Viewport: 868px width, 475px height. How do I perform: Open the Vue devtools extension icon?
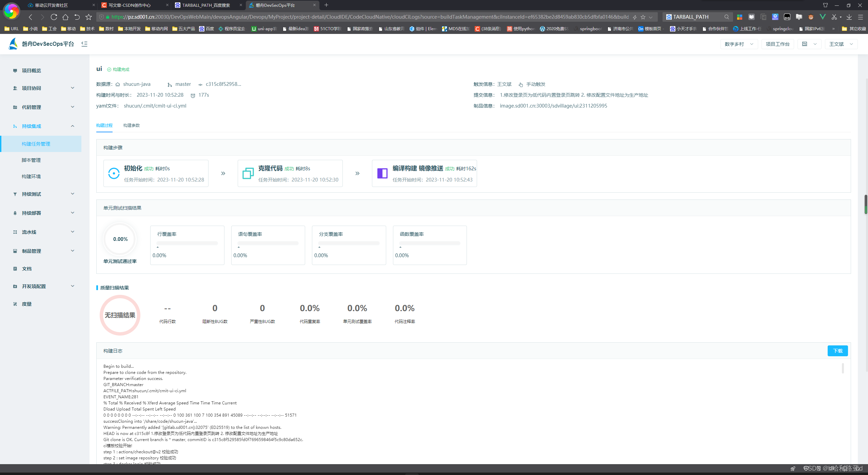[823, 17]
